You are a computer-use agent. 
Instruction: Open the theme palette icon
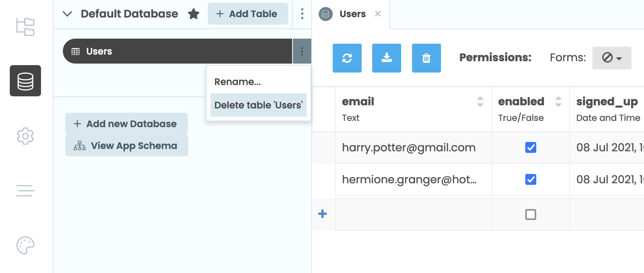click(25, 245)
